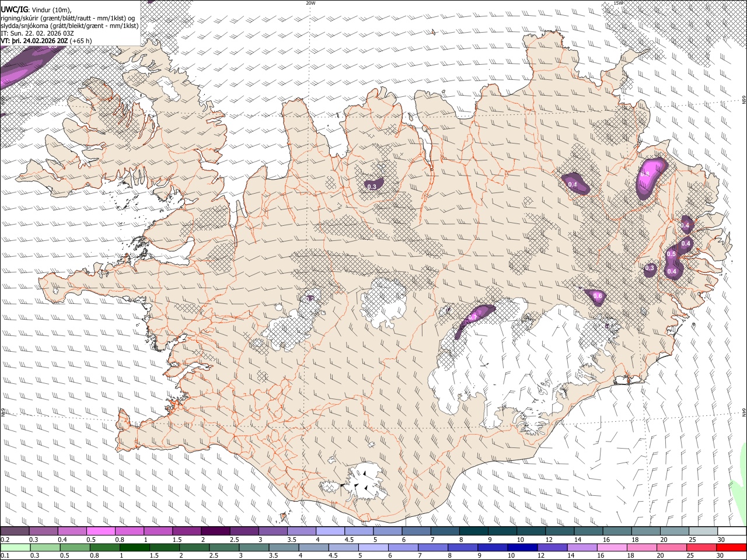
Task: Click the 15W longitude label
Action: 618,3
